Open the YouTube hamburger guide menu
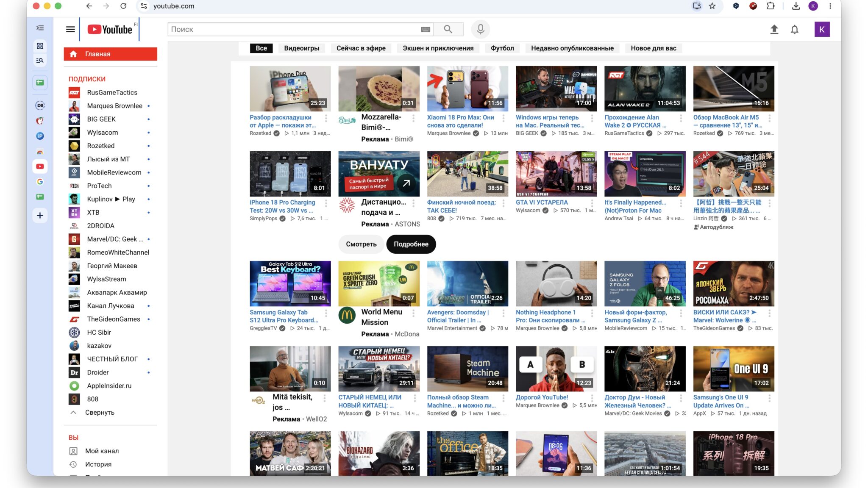The image size is (868, 488). pyautogui.click(x=70, y=29)
